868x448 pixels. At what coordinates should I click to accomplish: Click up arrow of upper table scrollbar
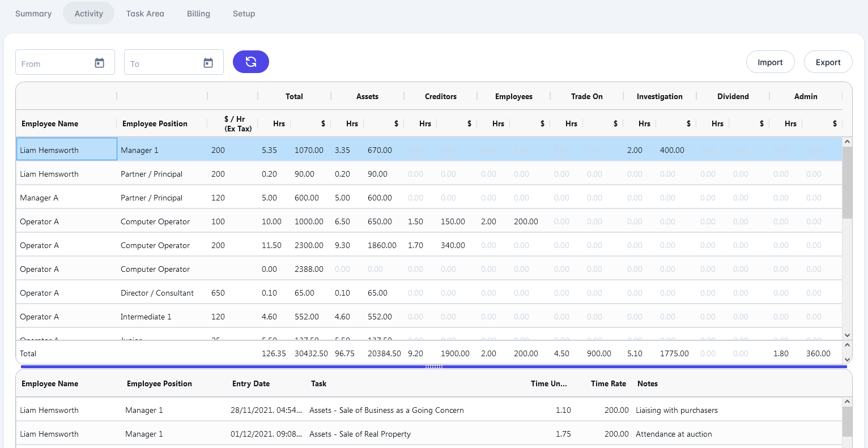[x=847, y=142]
